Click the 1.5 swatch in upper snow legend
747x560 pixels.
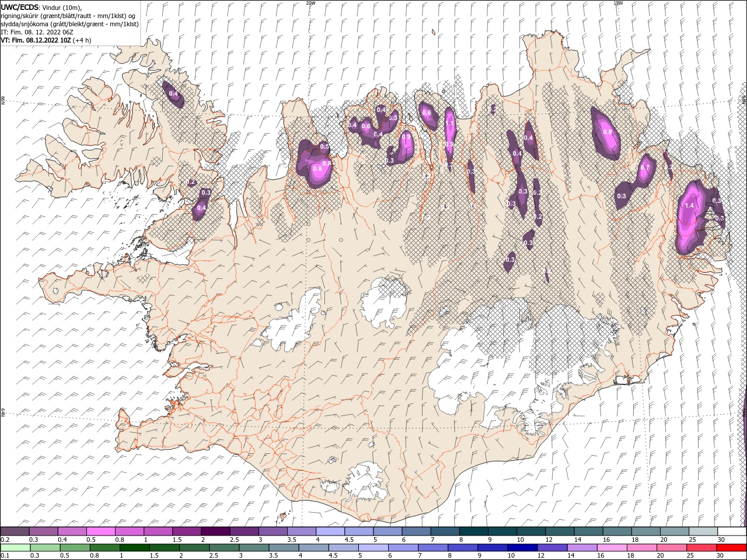click(186, 531)
